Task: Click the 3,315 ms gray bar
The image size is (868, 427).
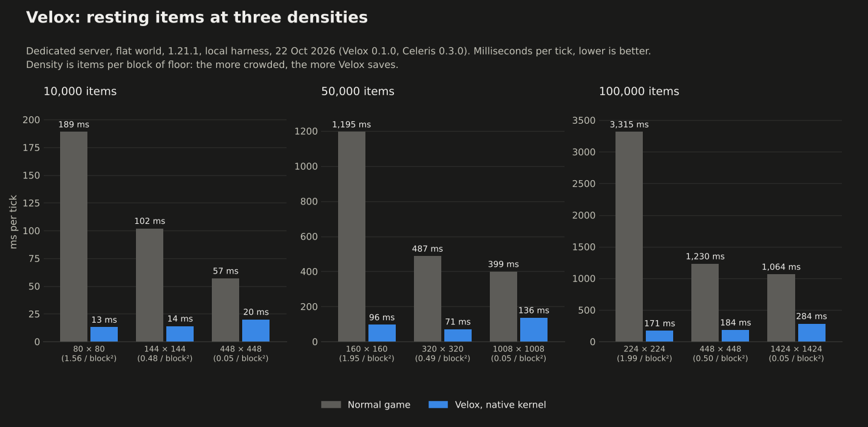Action: 629,237
